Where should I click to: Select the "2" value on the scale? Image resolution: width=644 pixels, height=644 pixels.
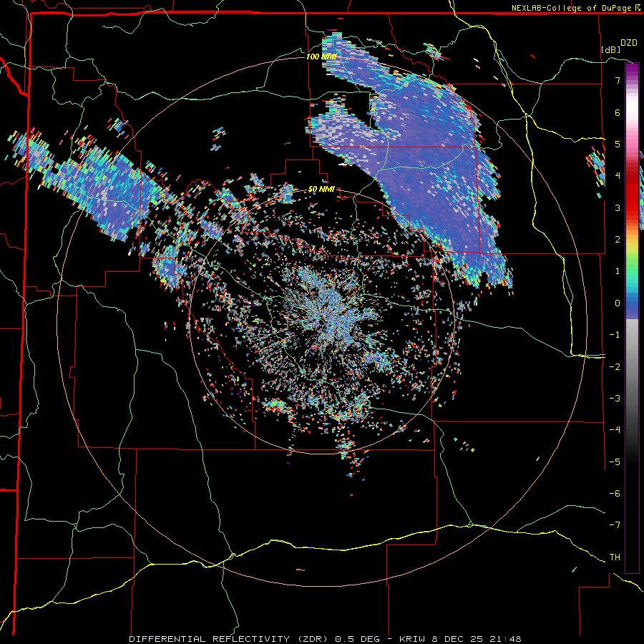pyautogui.click(x=618, y=240)
